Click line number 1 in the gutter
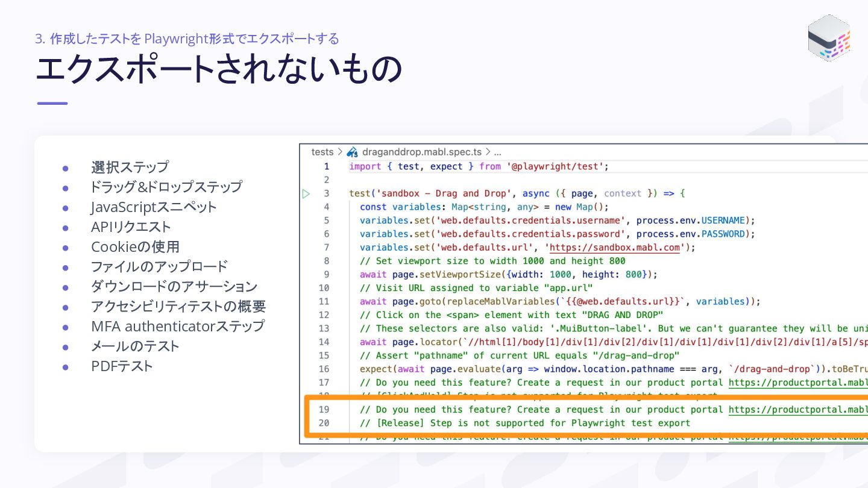The image size is (868, 488). coord(326,166)
